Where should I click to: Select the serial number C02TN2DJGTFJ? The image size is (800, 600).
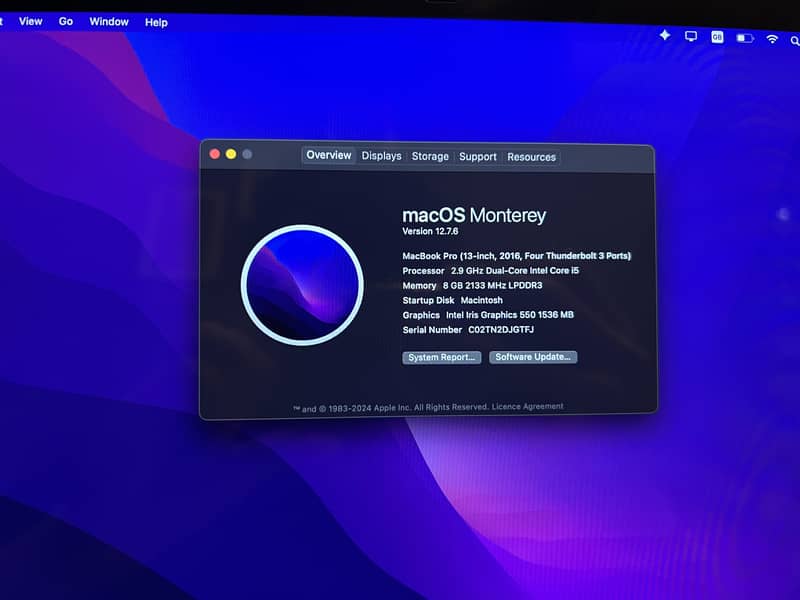click(501, 330)
